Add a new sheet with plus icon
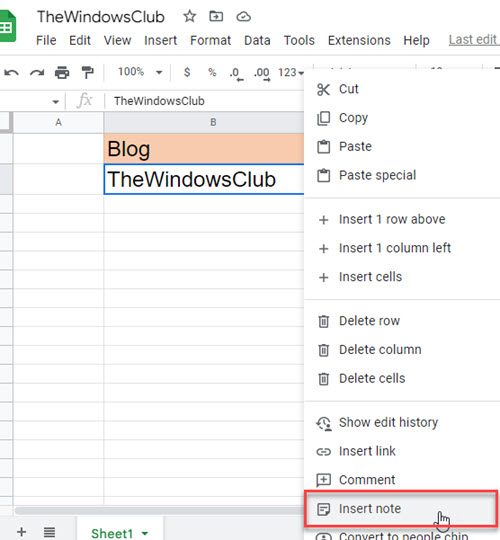 (21, 532)
